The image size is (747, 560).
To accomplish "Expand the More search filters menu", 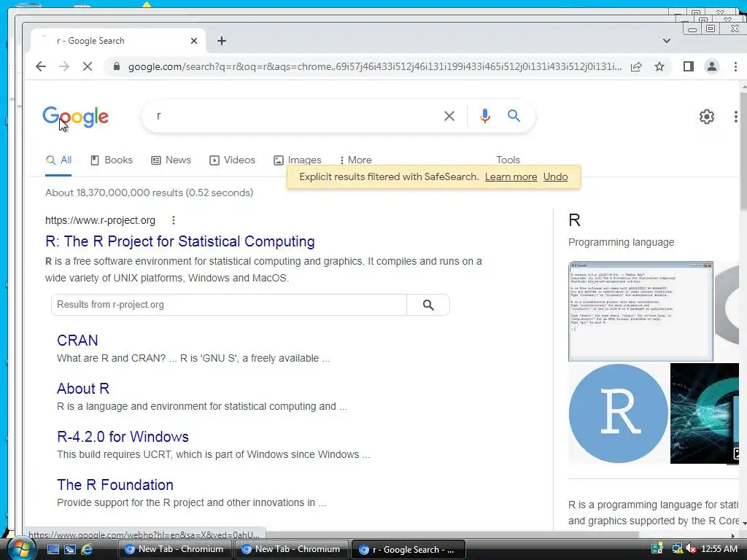I will pos(355,160).
